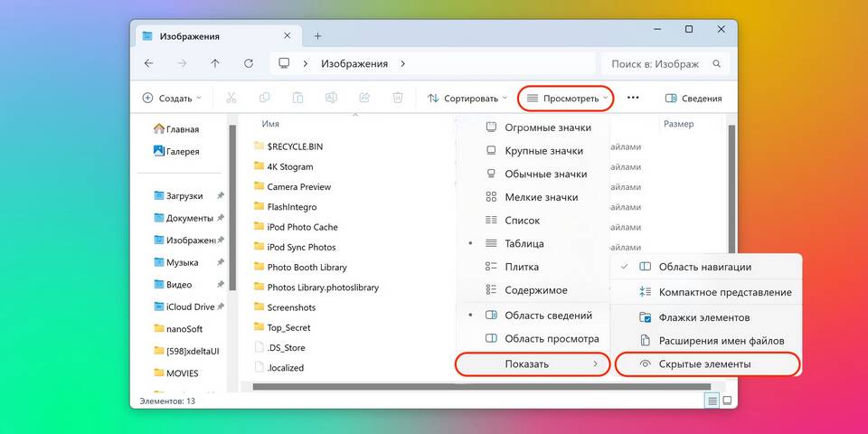Select Крупные значки view option

[533, 151]
